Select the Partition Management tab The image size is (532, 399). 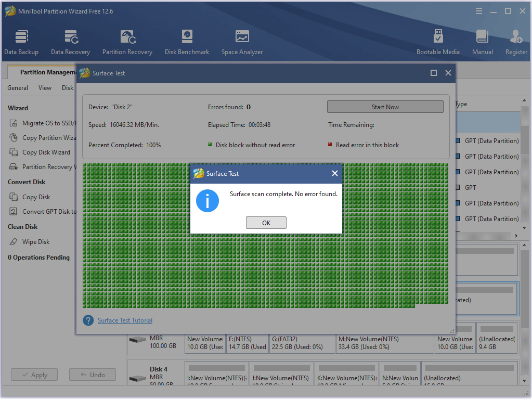click(x=43, y=72)
